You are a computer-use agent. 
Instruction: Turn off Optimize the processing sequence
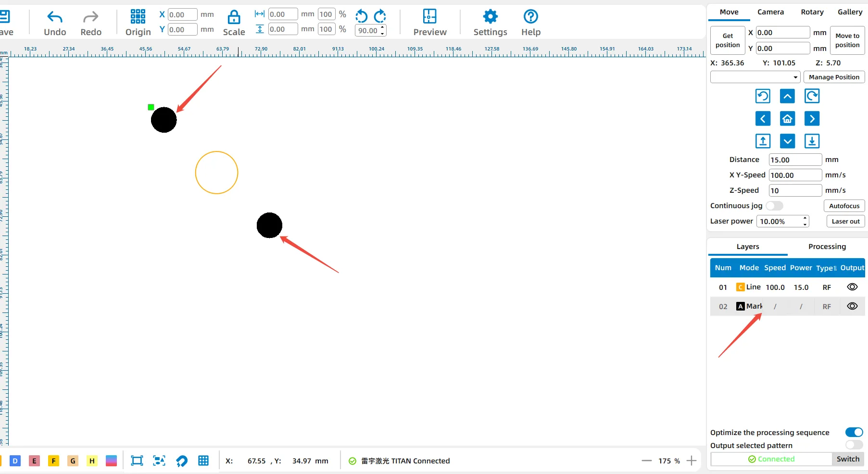(x=854, y=432)
